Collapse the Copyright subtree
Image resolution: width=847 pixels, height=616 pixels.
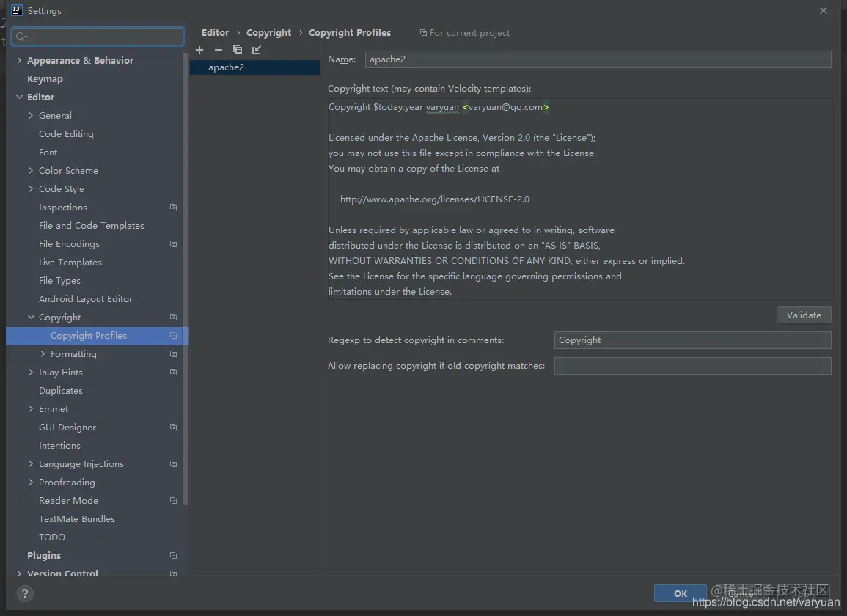tap(31, 318)
